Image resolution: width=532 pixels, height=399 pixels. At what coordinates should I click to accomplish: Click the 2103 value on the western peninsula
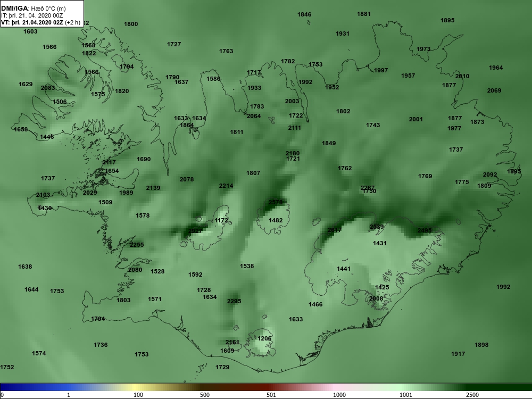pyautogui.click(x=43, y=195)
